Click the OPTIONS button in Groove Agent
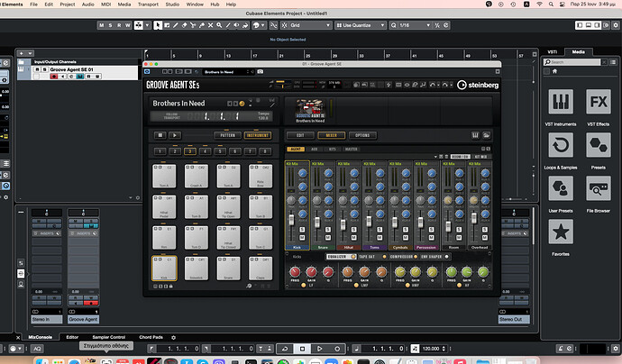The height and width of the screenshot is (364, 622). [x=362, y=136]
